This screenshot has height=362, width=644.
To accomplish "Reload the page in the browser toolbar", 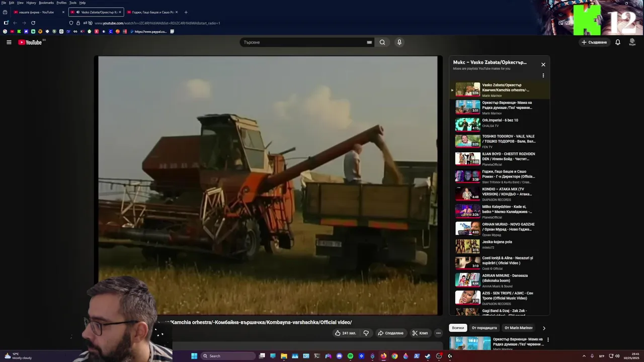I will (33, 23).
